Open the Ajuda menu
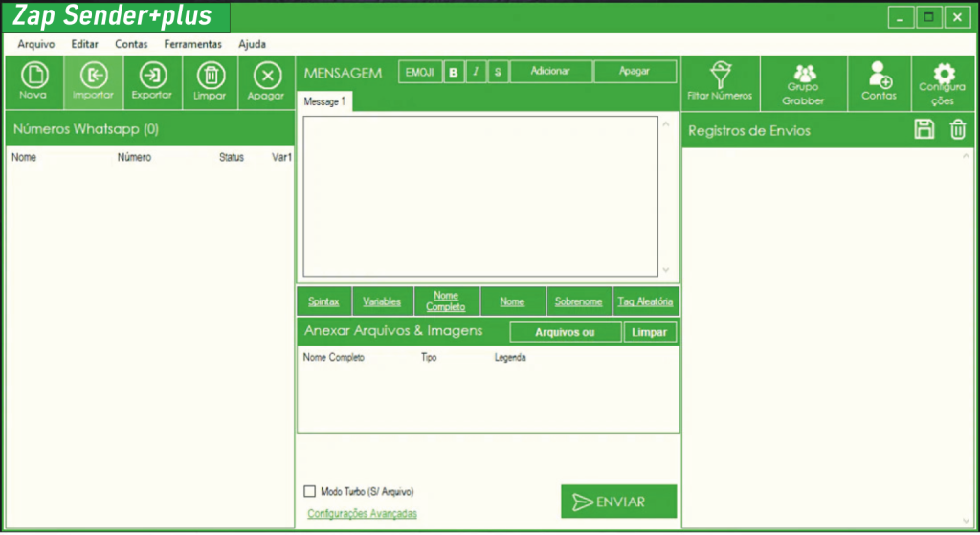Screen dimensions: 980x535 click(253, 44)
